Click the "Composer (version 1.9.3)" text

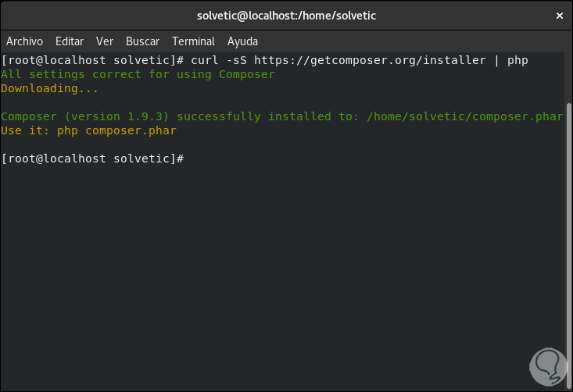(85, 116)
